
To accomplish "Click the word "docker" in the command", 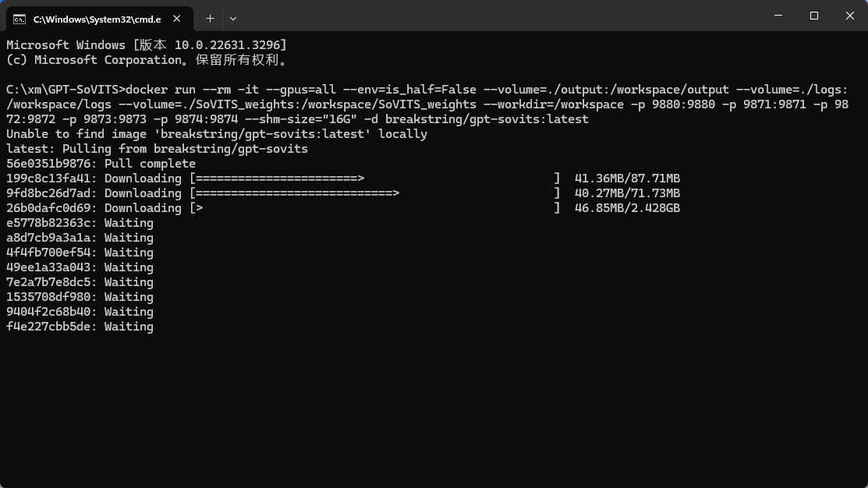I will [x=146, y=90].
